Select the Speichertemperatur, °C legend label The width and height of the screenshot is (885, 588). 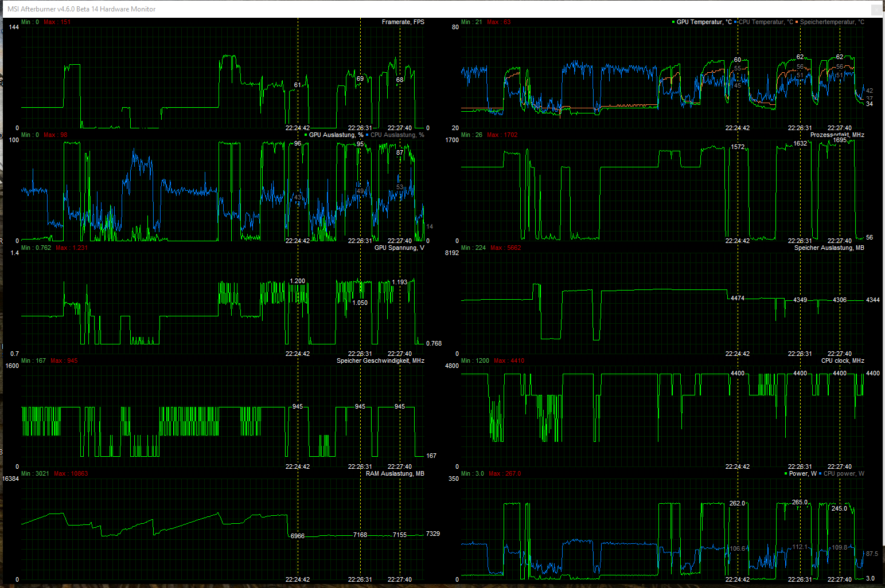click(832, 22)
